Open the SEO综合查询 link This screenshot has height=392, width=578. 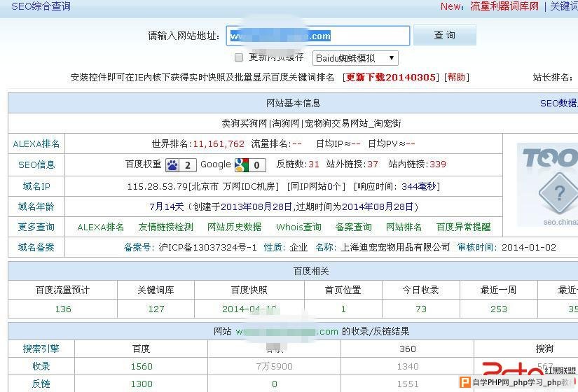tap(41, 6)
